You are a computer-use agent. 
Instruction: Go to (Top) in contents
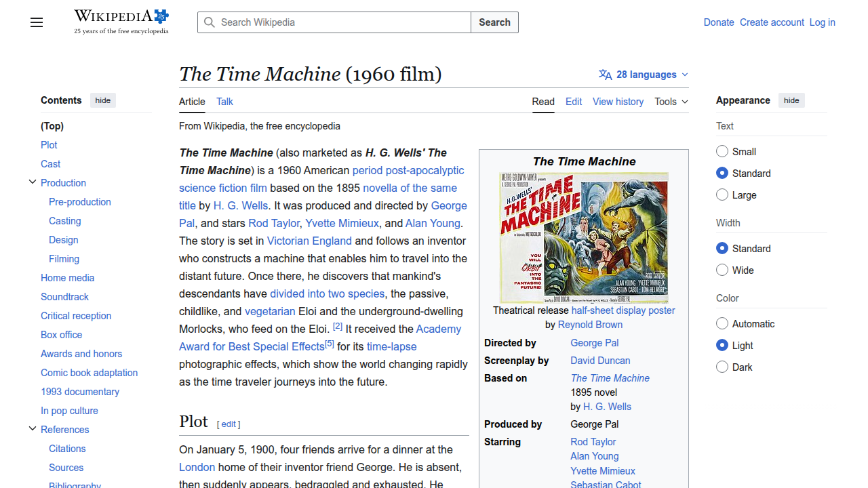click(x=52, y=126)
